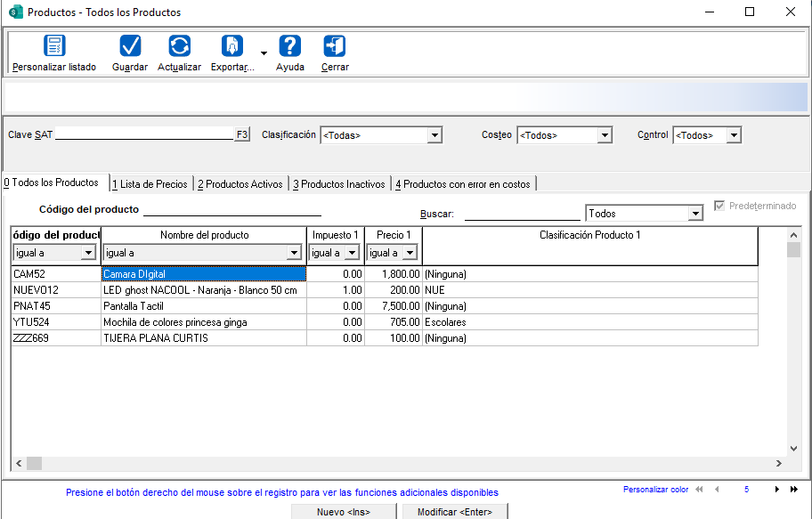
Task: Go to the previous page of records
Action: click(x=718, y=489)
